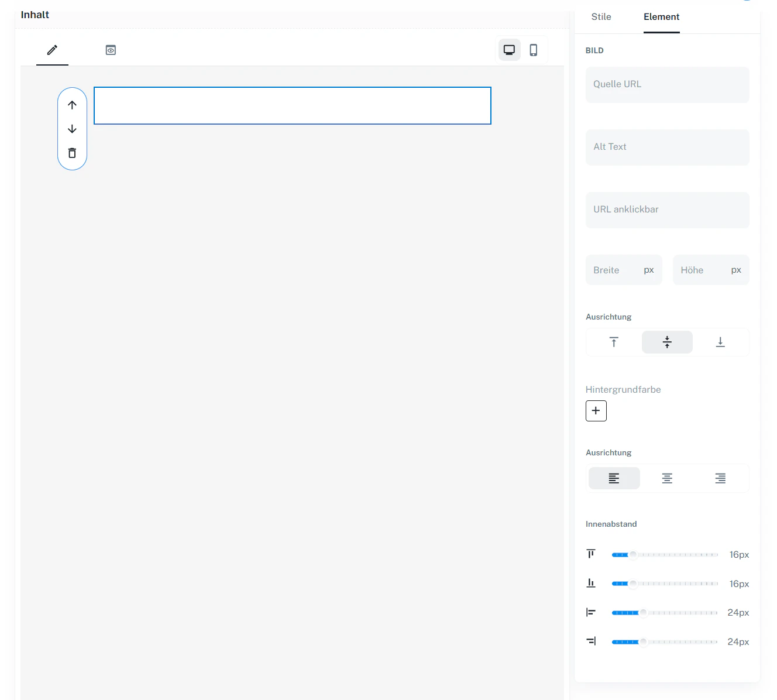Click the bottom padding icon
The width and height of the screenshot is (777, 700).
(x=591, y=583)
